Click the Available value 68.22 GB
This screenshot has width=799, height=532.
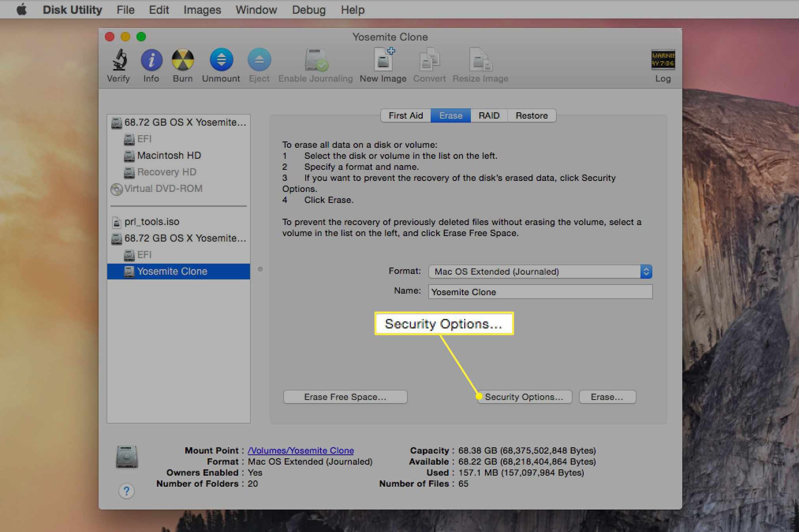(527, 461)
